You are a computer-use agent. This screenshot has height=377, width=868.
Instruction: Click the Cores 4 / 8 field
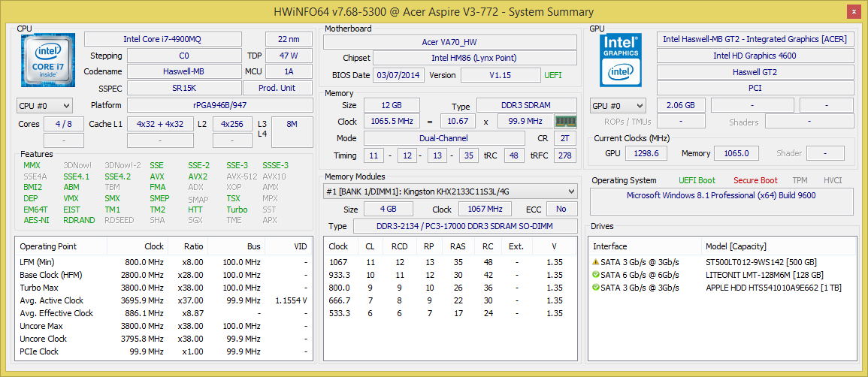coord(64,124)
